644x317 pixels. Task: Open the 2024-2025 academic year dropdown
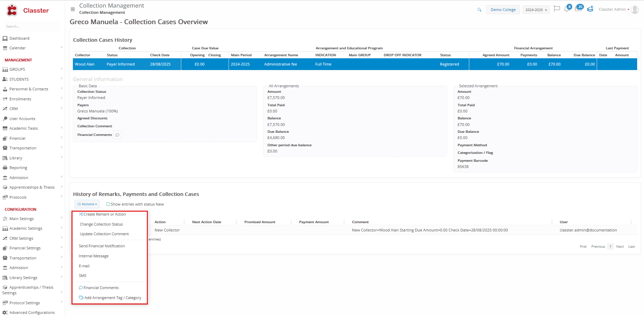[x=536, y=10]
